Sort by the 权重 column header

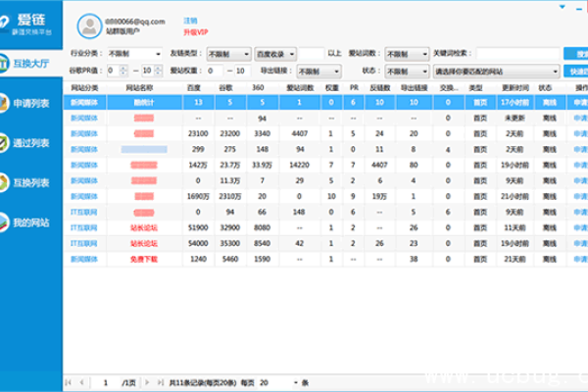[332, 88]
